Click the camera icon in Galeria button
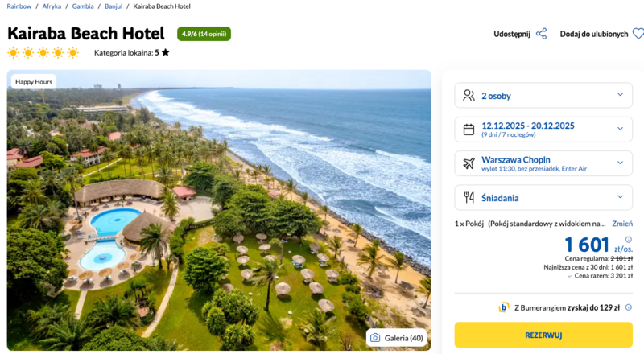The height and width of the screenshot is (354, 644). point(374,338)
